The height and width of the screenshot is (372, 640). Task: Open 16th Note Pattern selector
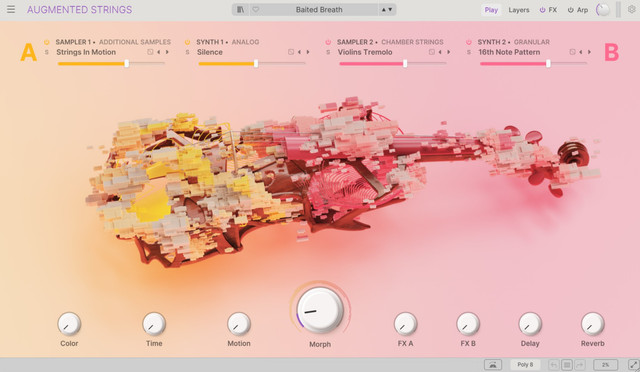pyautogui.click(x=509, y=52)
